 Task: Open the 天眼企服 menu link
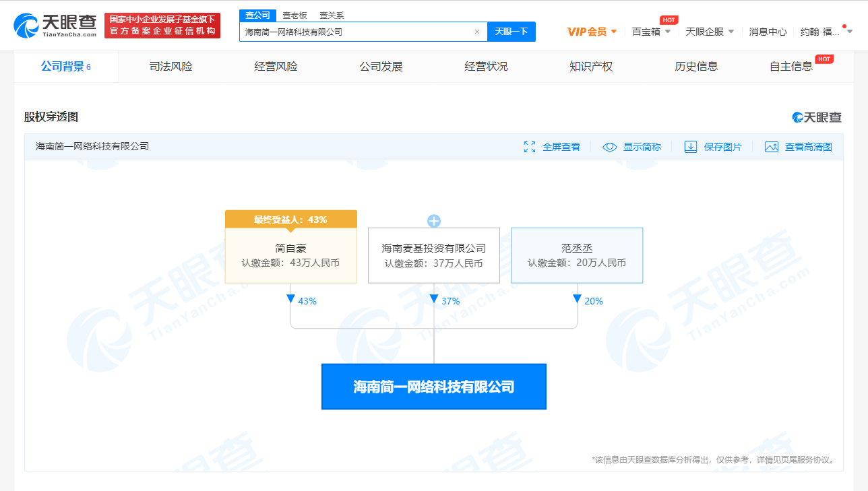(x=704, y=32)
